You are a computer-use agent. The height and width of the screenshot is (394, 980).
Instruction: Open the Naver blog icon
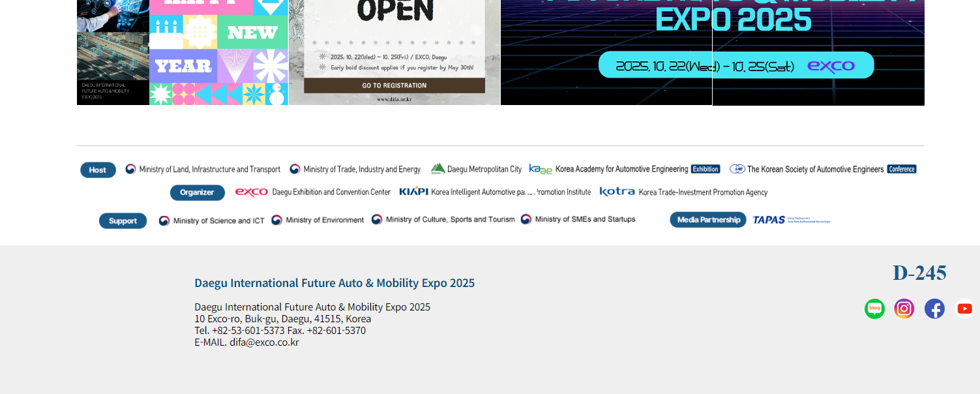pyautogui.click(x=874, y=309)
